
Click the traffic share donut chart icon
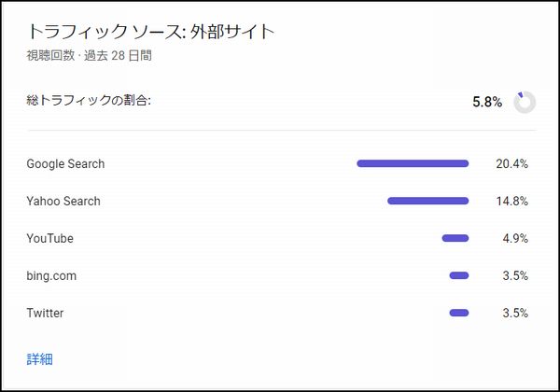[525, 102]
